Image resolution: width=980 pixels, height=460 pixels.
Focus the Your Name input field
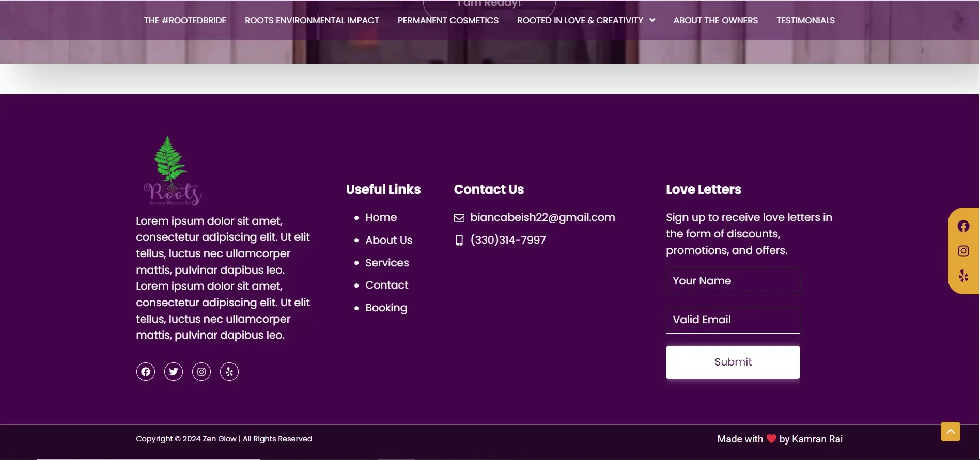click(733, 281)
